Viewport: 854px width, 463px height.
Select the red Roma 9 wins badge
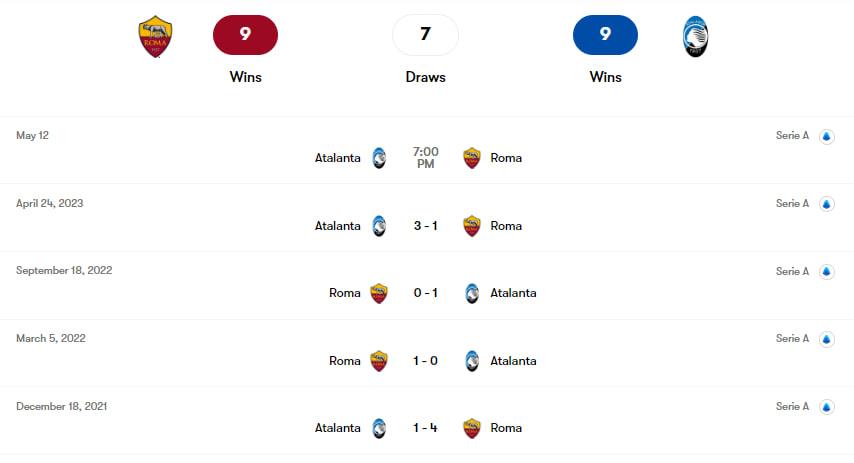click(x=245, y=35)
